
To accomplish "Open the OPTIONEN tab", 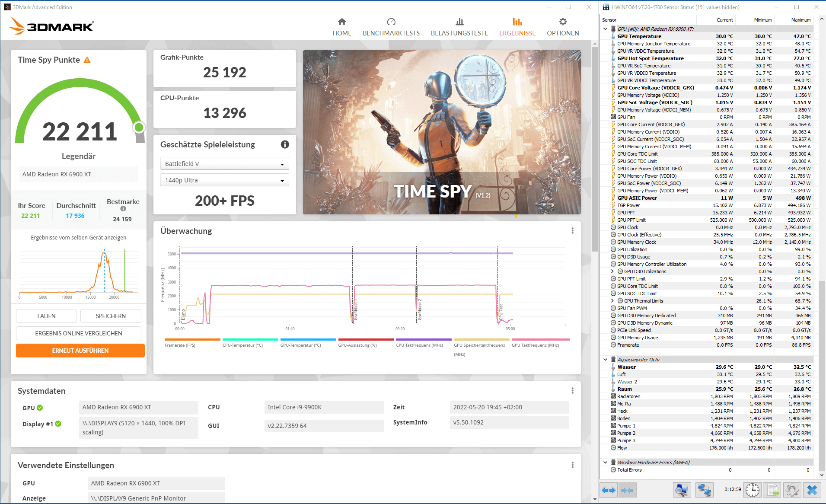I will pos(563,27).
